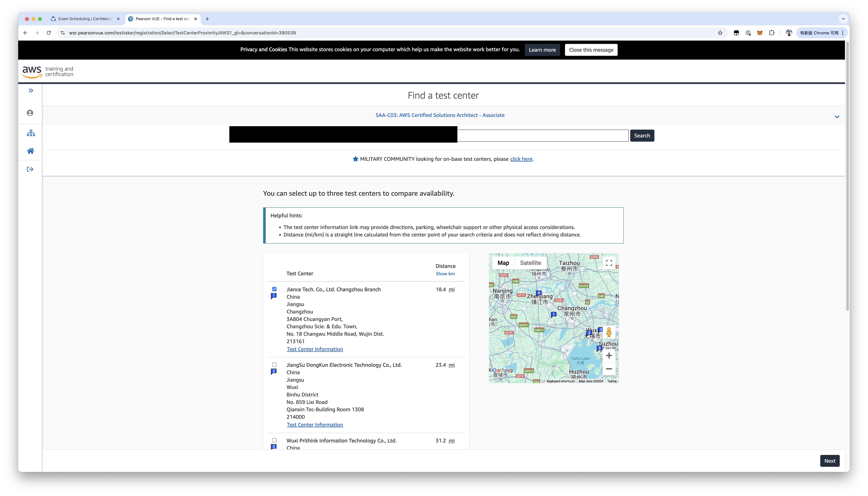Click the Jiance Tech. Co., Ltd. Changzhou Branch name
Viewport: 868px width, 496px height.
333,290
